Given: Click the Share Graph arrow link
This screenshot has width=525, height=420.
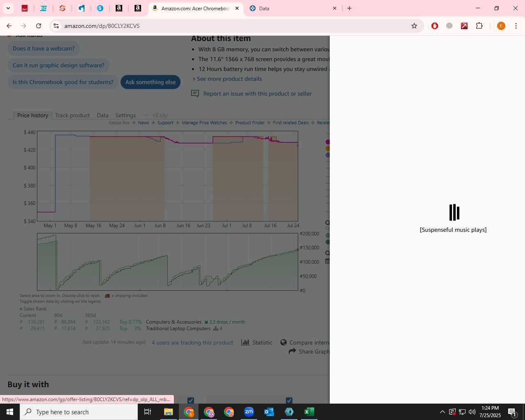Looking at the screenshot, I should click(309, 352).
